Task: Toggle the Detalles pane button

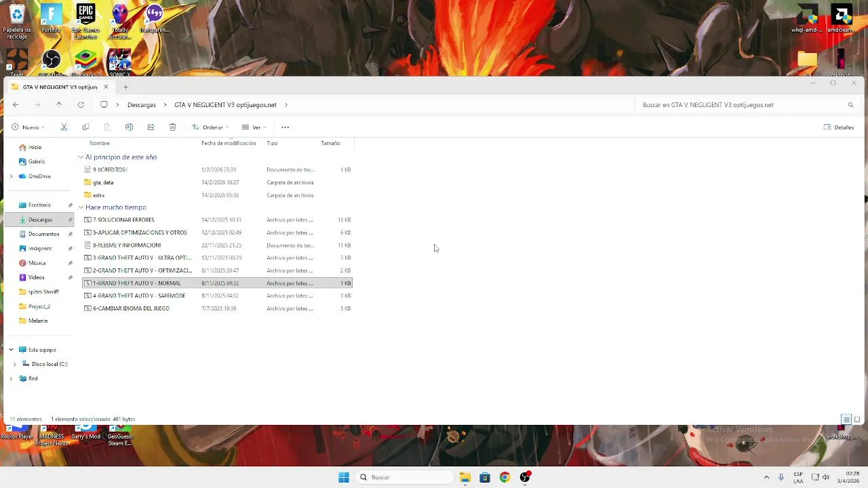Action: click(838, 127)
